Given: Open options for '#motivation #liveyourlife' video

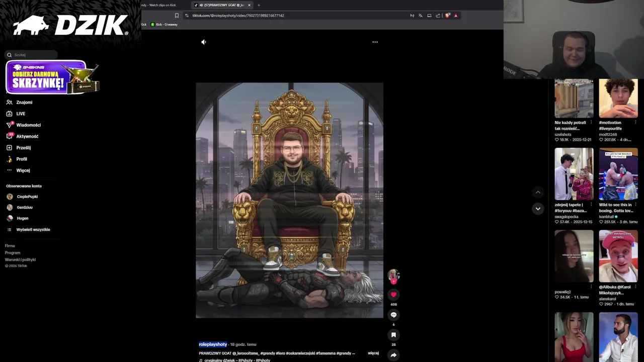Looking at the screenshot, I should pyautogui.click(x=635, y=122).
